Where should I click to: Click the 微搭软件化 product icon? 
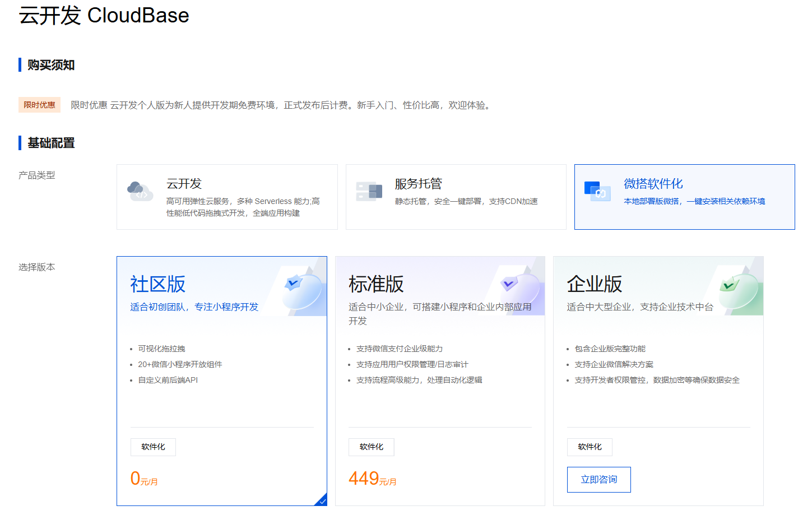point(597,191)
